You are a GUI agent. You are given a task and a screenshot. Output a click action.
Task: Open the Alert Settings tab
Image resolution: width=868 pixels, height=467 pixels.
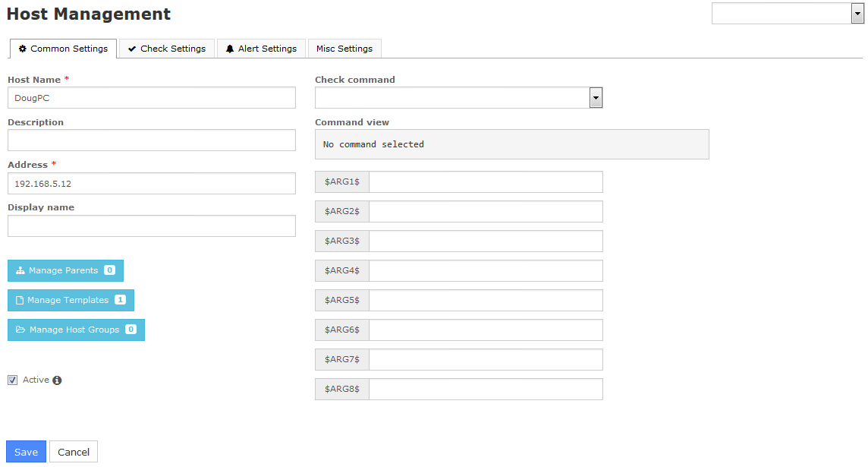click(262, 49)
